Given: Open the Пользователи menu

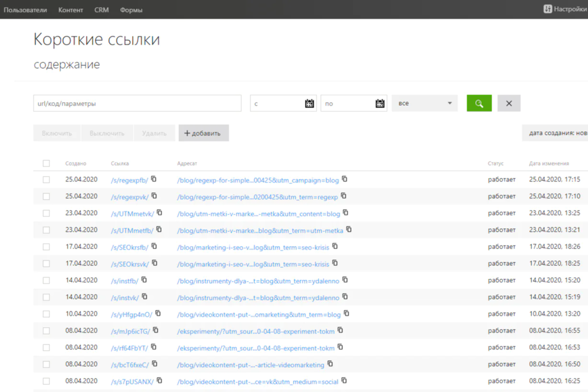Looking at the screenshot, I should pyautogui.click(x=25, y=10).
